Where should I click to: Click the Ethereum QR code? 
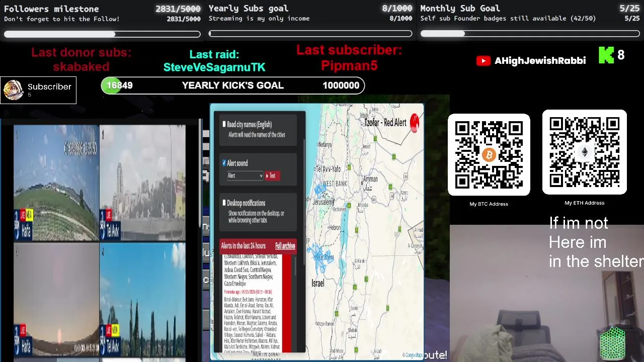[x=584, y=152]
